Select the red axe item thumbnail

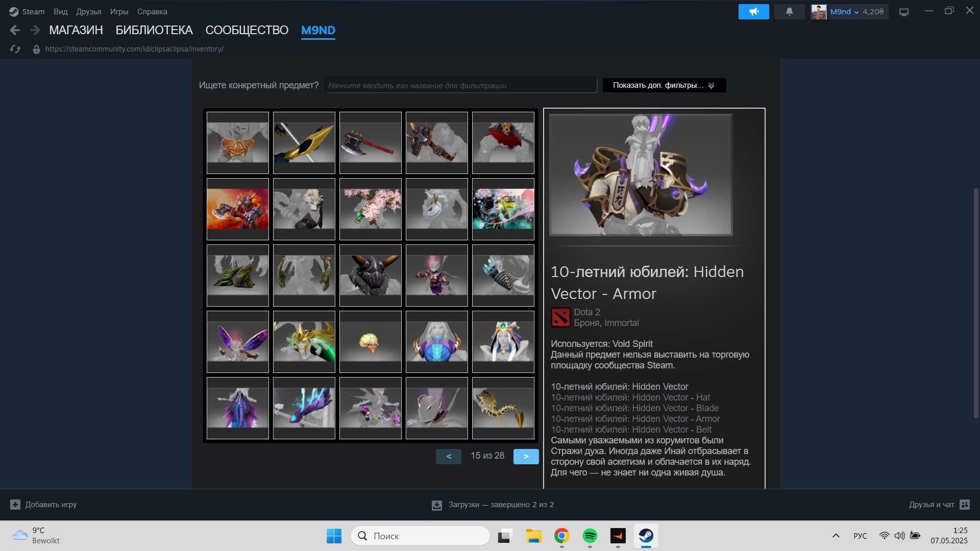pos(371,143)
